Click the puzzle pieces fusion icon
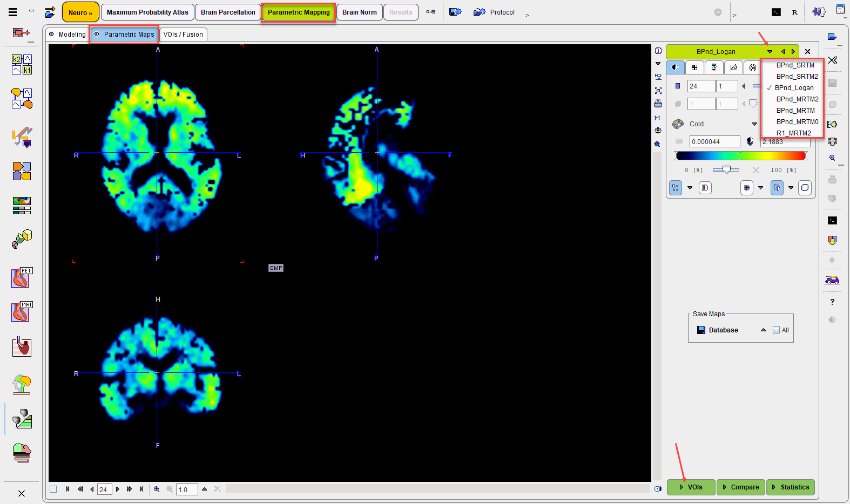Viewport: 850px width, 504px height. (22, 172)
